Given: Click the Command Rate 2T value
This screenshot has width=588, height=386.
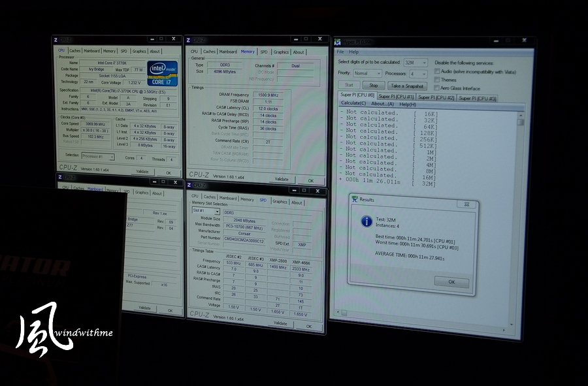Looking at the screenshot, I should pyautogui.click(x=268, y=142).
